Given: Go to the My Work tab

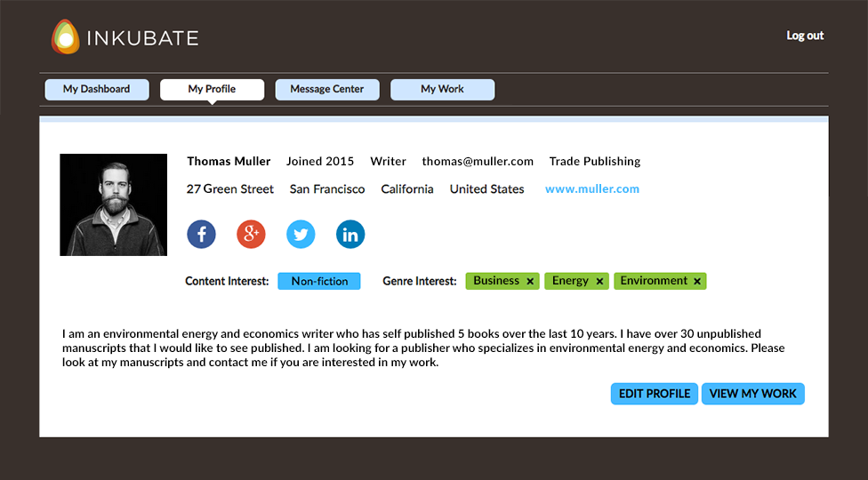Looking at the screenshot, I should click(x=442, y=90).
